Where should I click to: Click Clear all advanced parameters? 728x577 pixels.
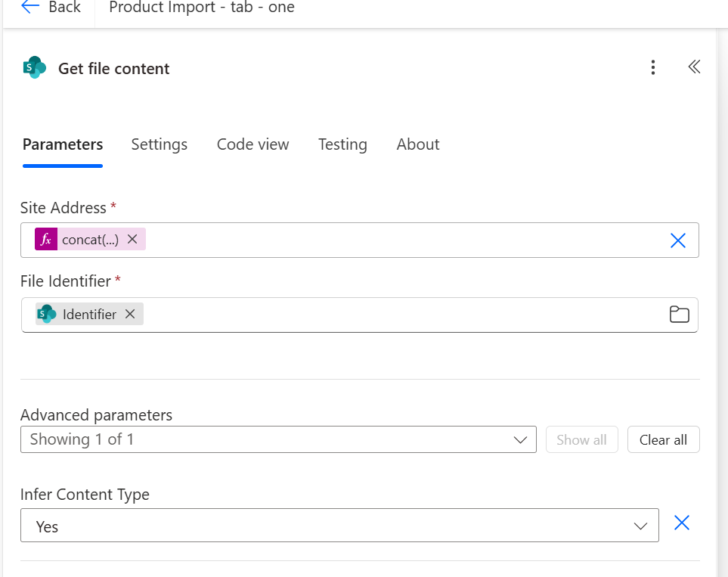[x=663, y=439]
